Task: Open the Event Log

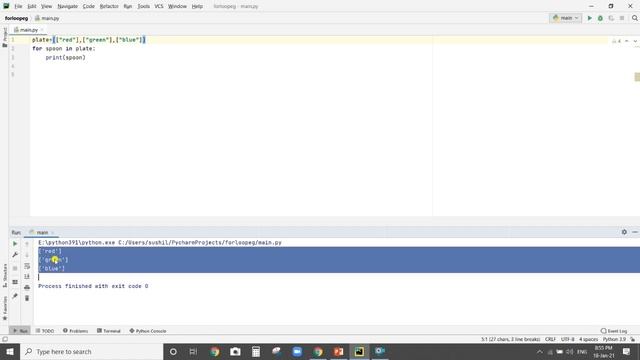Action: click(x=613, y=331)
